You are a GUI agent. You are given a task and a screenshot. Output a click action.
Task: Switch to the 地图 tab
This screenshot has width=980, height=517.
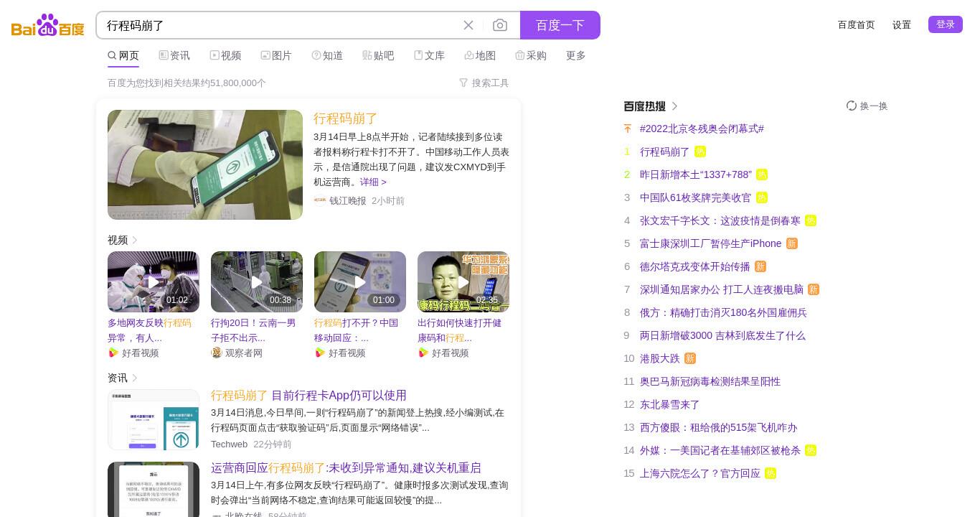point(480,55)
